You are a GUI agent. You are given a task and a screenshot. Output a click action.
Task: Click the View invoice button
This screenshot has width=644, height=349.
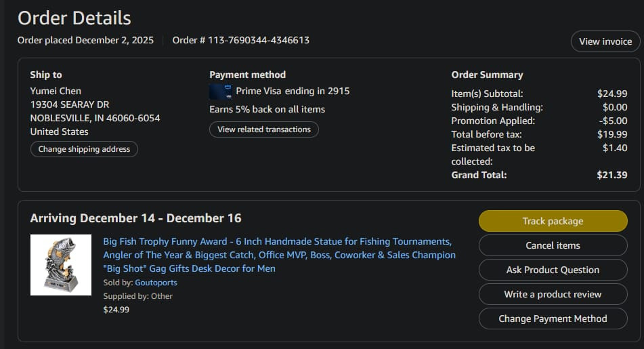(605, 41)
